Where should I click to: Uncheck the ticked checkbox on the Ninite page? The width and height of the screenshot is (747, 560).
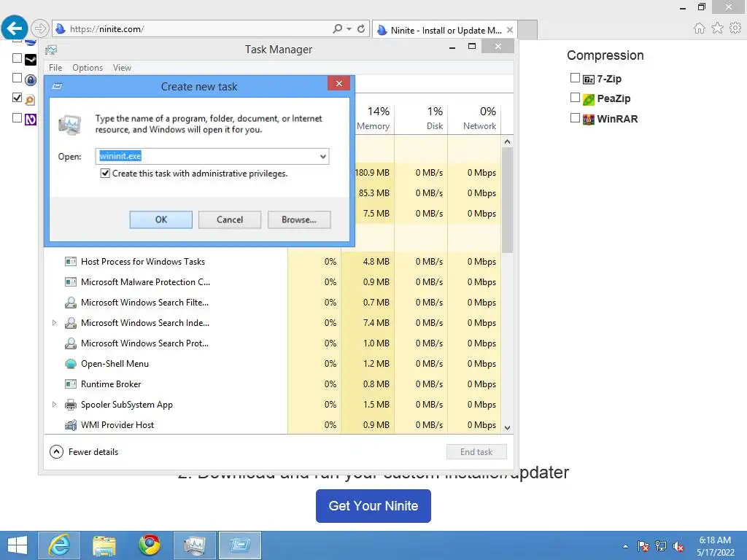18,98
